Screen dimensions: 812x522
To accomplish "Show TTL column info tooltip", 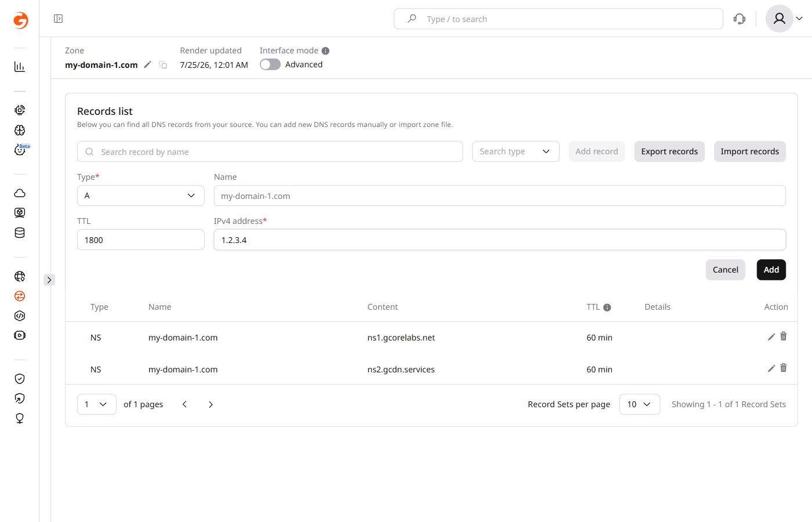I will [x=607, y=307].
